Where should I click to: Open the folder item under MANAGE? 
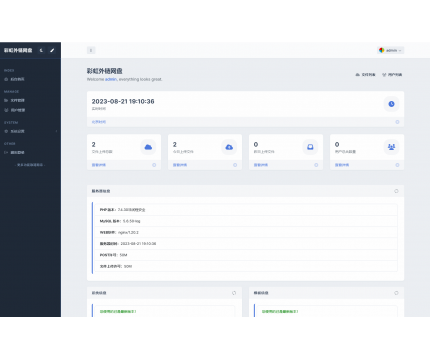(x=30, y=100)
